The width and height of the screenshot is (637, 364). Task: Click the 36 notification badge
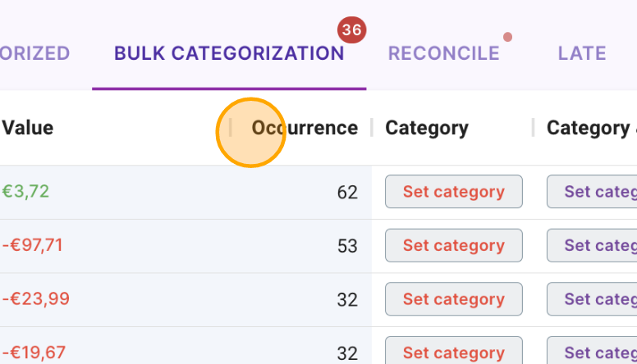[x=351, y=30]
